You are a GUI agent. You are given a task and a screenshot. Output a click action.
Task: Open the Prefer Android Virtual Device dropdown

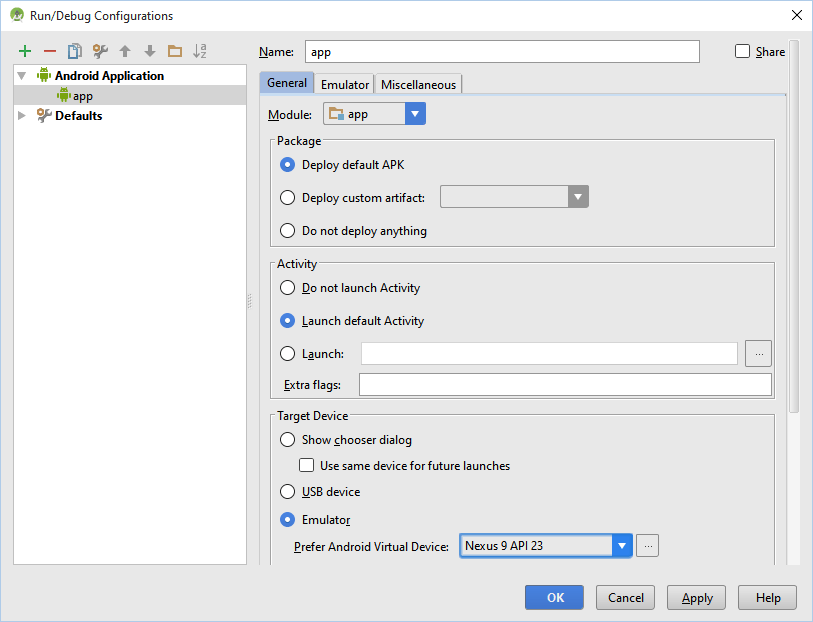tap(622, 546)
